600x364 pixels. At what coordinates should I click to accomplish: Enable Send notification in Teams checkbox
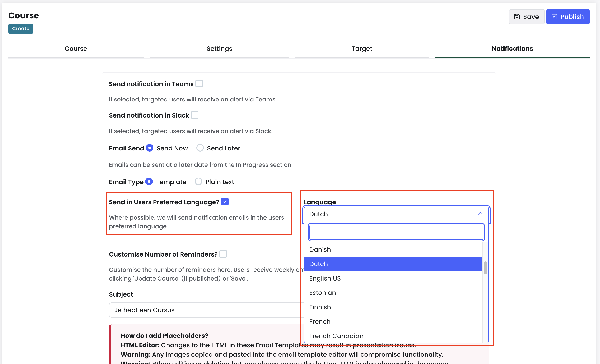[x=199, y=84]
